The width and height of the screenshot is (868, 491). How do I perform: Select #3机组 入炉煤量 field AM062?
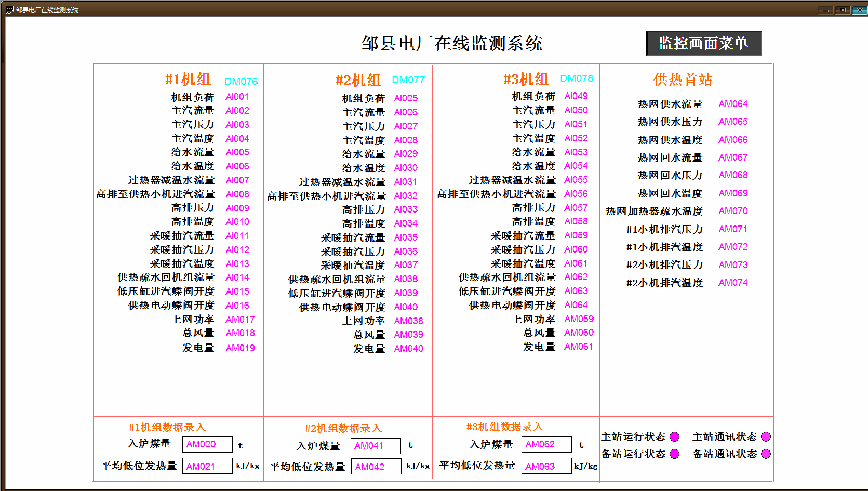click(546, 444)
